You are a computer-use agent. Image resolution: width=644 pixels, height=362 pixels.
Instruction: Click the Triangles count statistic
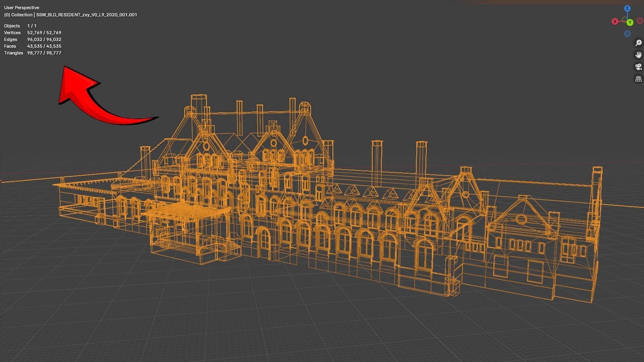pos(44,53)
